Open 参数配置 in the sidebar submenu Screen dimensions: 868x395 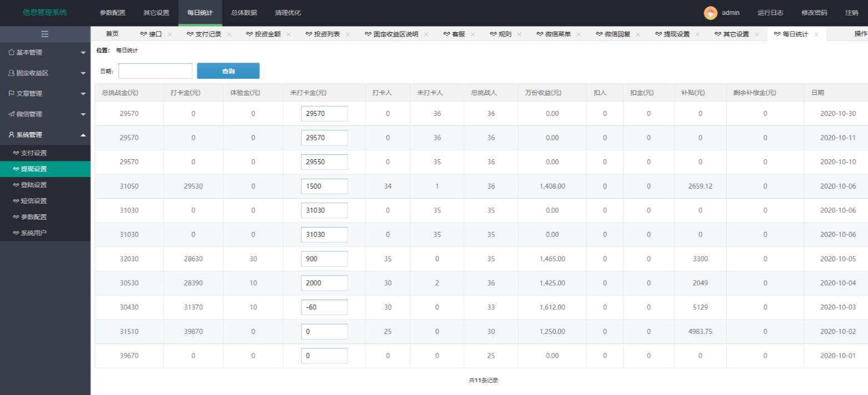click(x=45, y=217)
